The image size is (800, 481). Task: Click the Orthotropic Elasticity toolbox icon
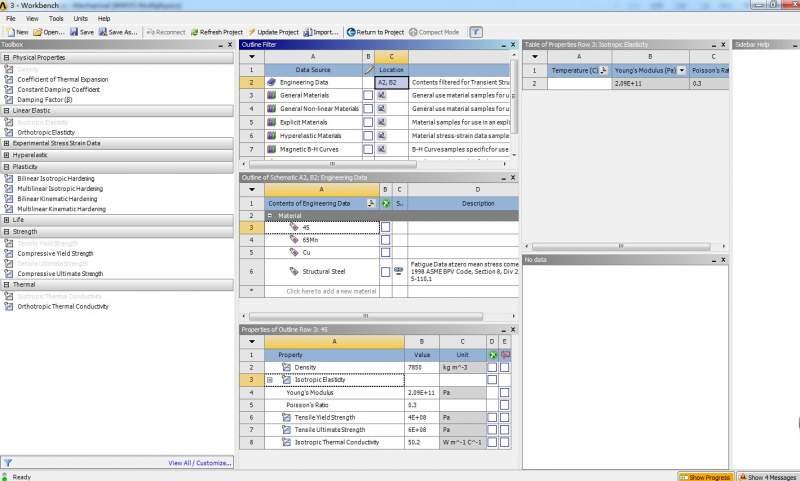[x=9, y=132]
